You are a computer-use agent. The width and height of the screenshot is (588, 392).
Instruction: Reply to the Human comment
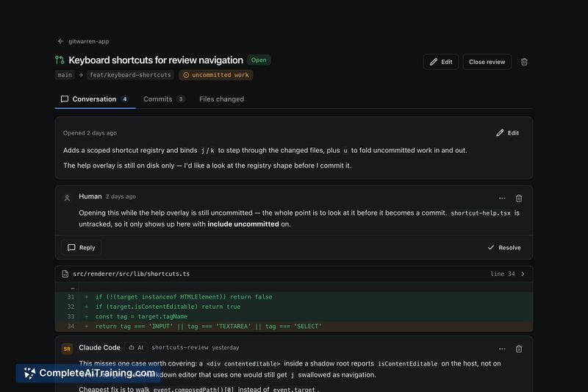82,248
